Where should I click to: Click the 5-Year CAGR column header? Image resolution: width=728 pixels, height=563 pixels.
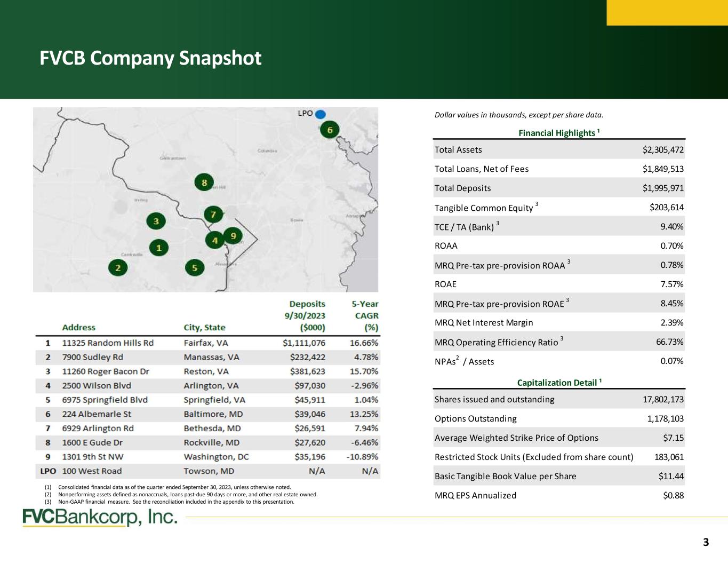[x=365, y=315]
